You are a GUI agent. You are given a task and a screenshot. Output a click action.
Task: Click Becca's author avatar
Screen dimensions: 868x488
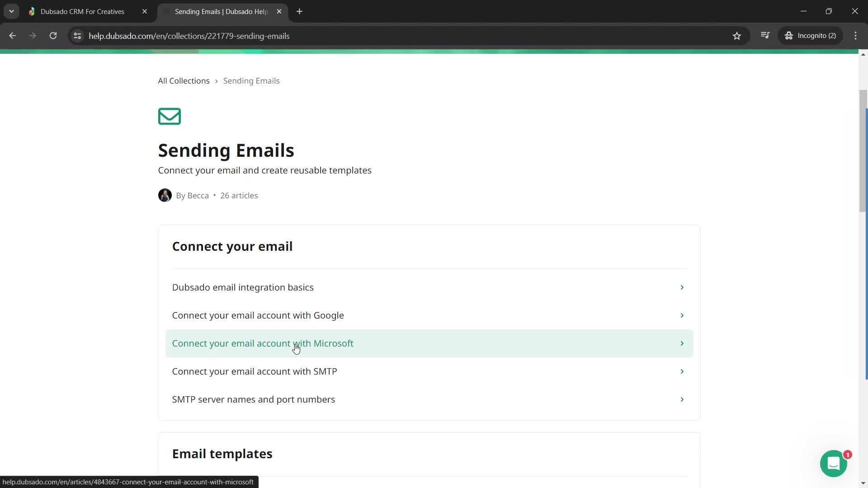coord(165,195)
